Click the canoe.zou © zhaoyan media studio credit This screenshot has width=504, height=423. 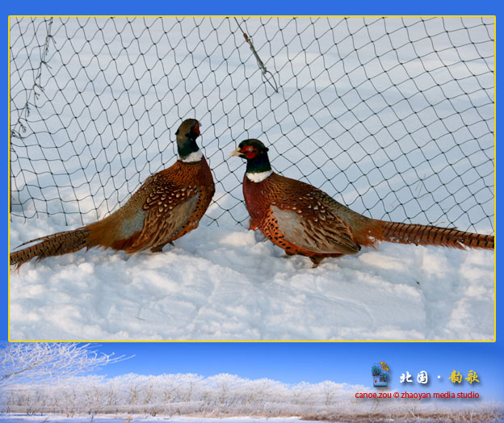(x=417, y=395)
